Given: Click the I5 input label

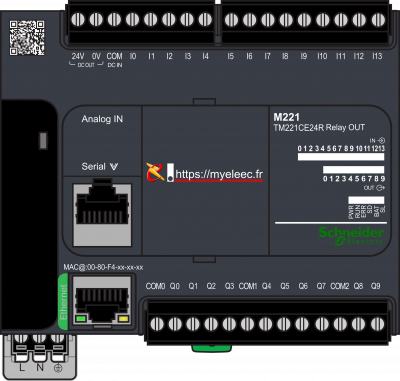Looking at the screenshot, I should tap(231, 56).
